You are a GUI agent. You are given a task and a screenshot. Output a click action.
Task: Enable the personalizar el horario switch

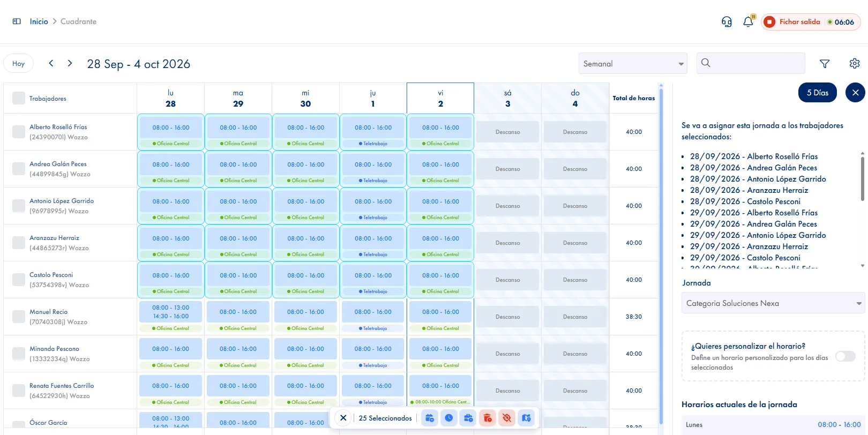click(x=845, y=356)
